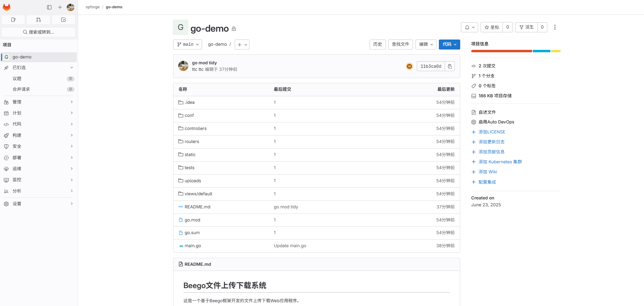Star the go-demo project
The height and width of the screenshot is (306, 644).
492,27
